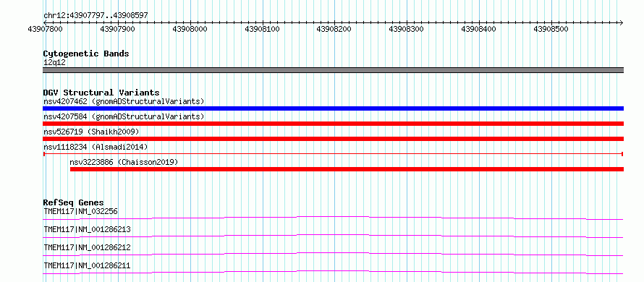Click the blue nsv4207462 variant bar
The image size is (644, 282).
333,108
